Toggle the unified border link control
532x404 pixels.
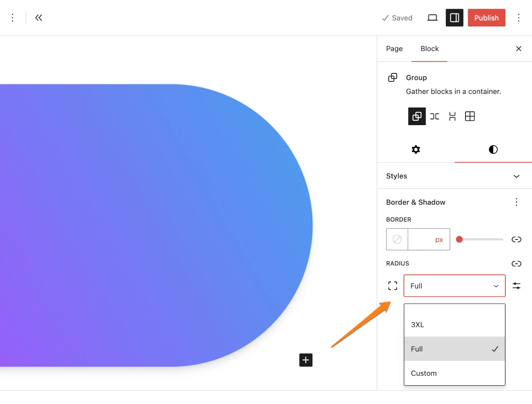pos(516,239)
